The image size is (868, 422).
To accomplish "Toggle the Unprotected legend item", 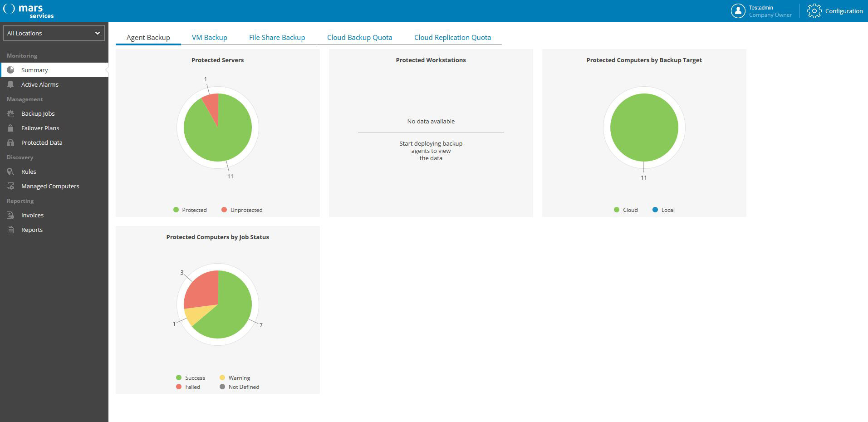I will tap(242, 210).
